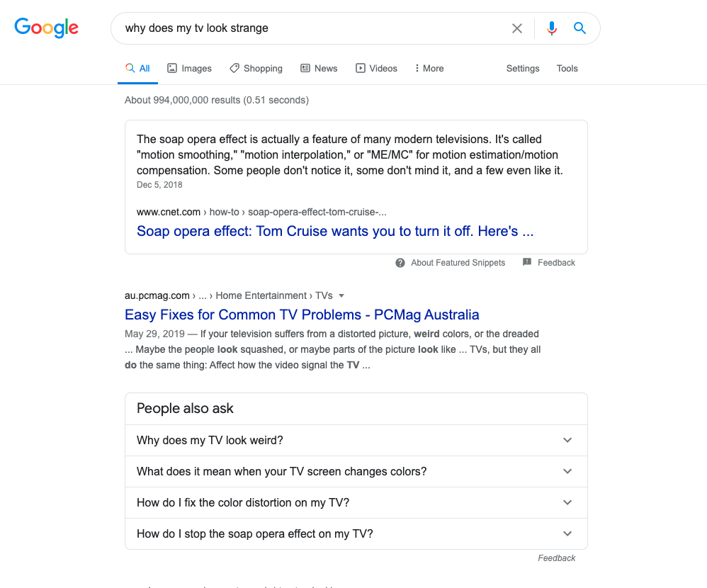Open the CNET Soap opera effect link
Image resolution: width=707 pixels, height=588 pixels.
[x=334, y=231]
